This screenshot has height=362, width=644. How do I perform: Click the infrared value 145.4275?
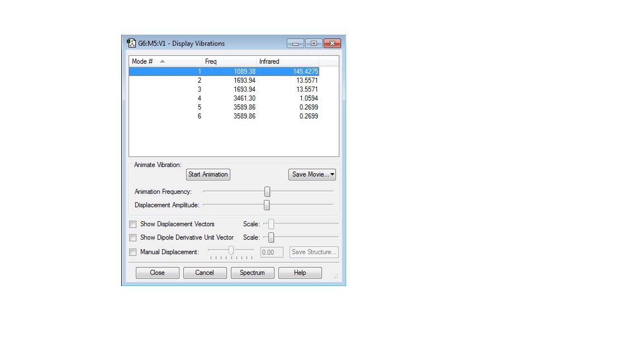[305, 72]
